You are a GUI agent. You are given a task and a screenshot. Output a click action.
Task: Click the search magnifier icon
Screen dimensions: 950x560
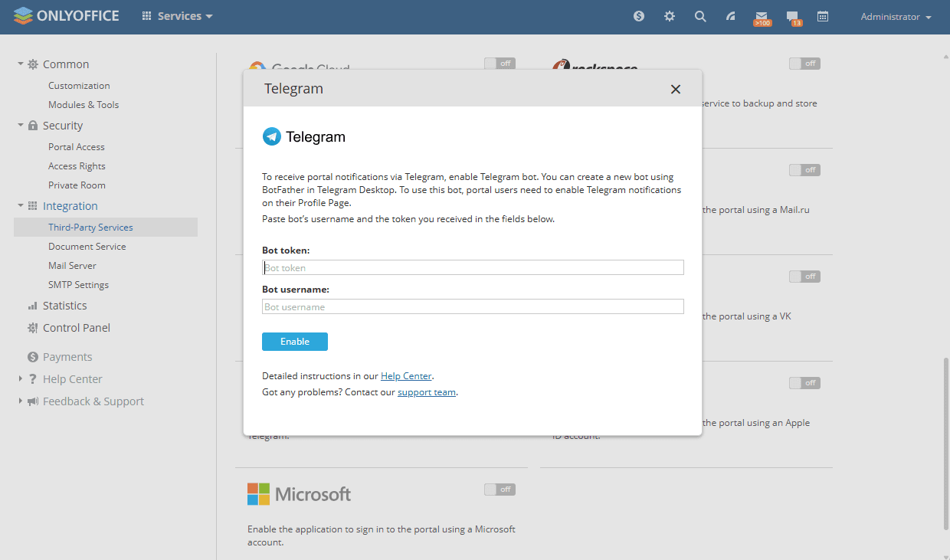click(700, 16)
